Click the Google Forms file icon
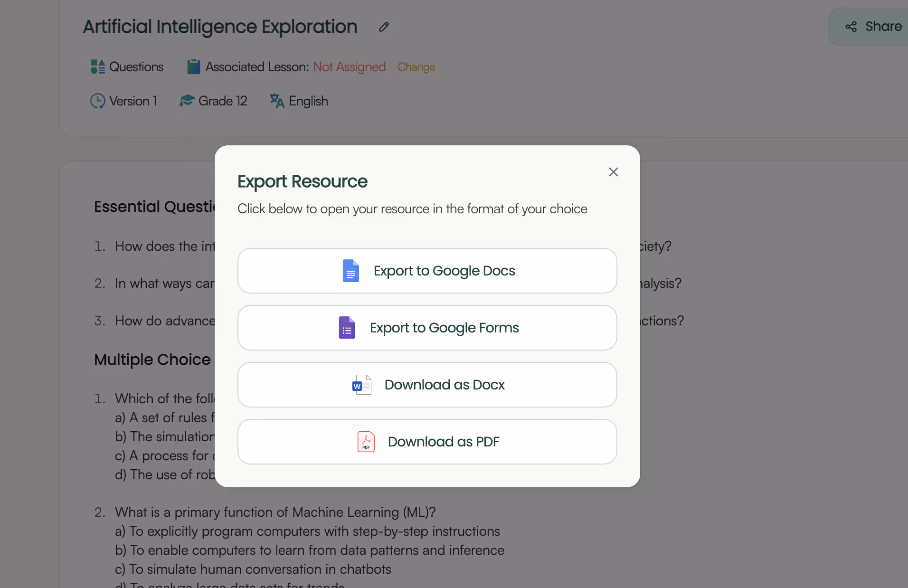 [x=347, y=328]
